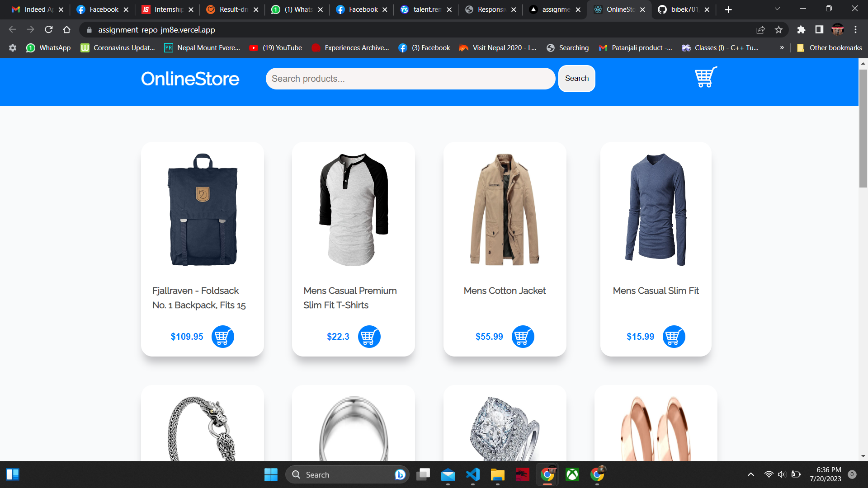Image resolution: width=868 pixels, height=488 pixels.
Task: Switch to the Internship tab
Action: pyautogui.click(x=167, y=9)
